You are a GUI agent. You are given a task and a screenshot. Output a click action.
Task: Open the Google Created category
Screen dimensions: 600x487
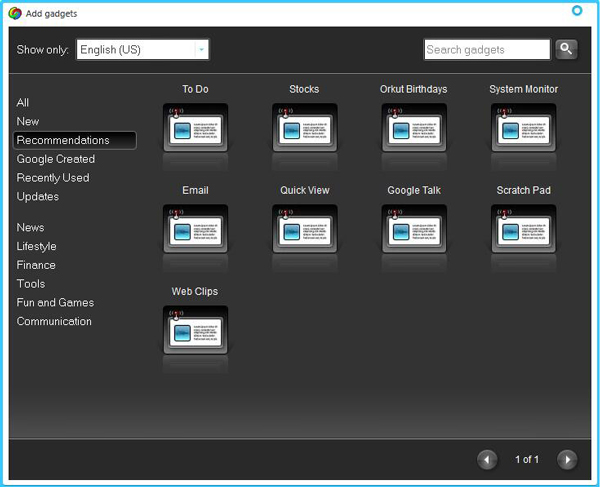pos(56,159)
